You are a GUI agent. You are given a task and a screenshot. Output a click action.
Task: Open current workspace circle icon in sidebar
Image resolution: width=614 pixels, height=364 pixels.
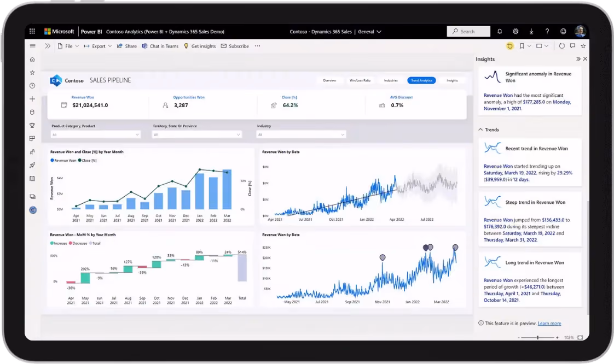pos(33,210)
